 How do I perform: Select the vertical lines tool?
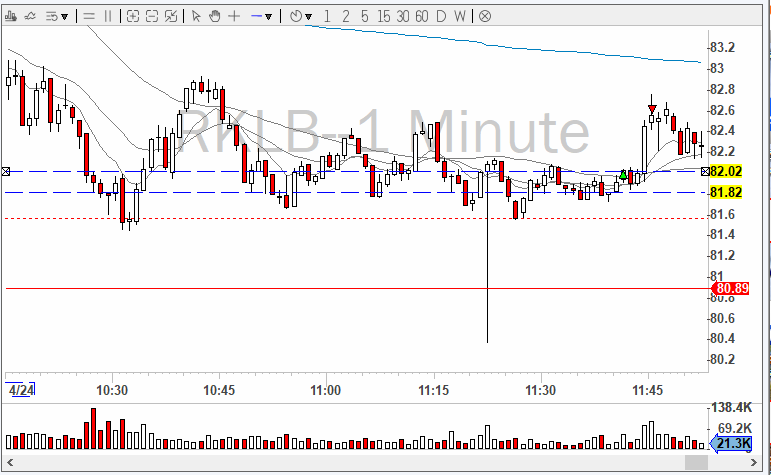tap(108, 16)
